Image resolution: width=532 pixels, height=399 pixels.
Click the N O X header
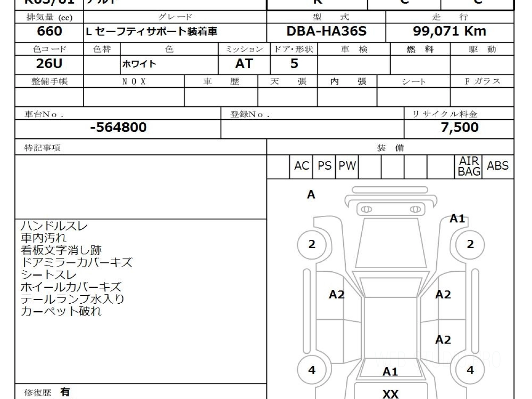click(x=134, y=82)
